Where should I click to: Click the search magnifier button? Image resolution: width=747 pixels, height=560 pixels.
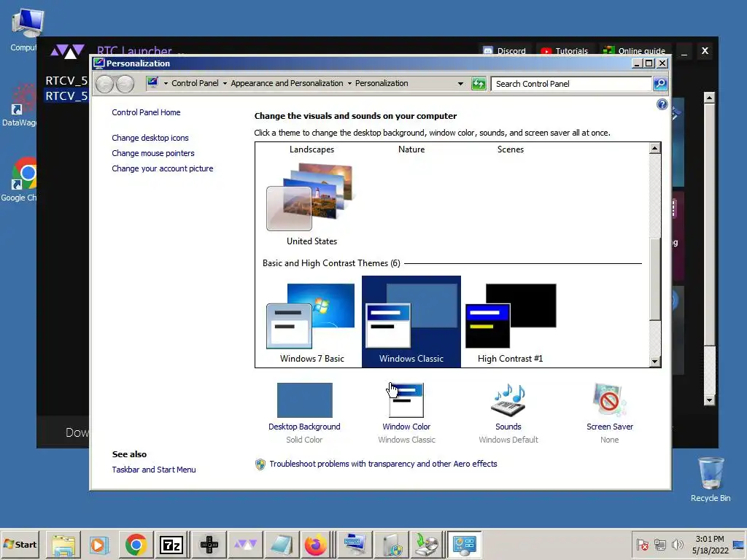click(659, 84)
